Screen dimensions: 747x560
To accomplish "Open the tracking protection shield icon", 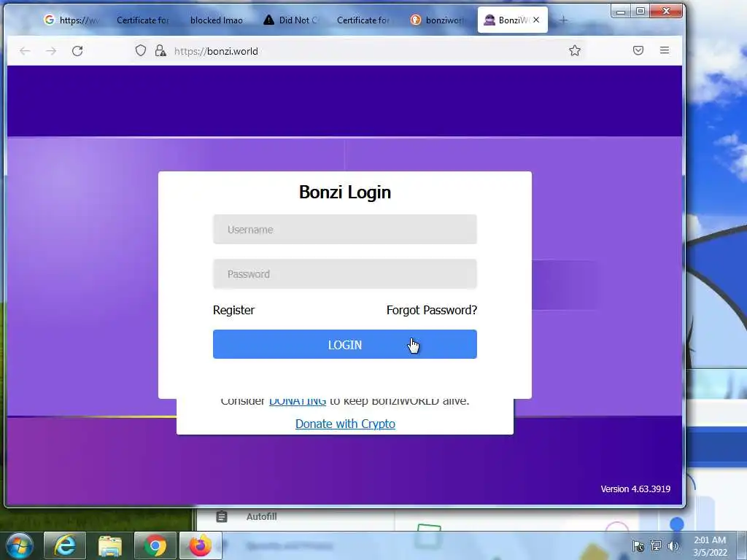I will [x=141, y=50].
